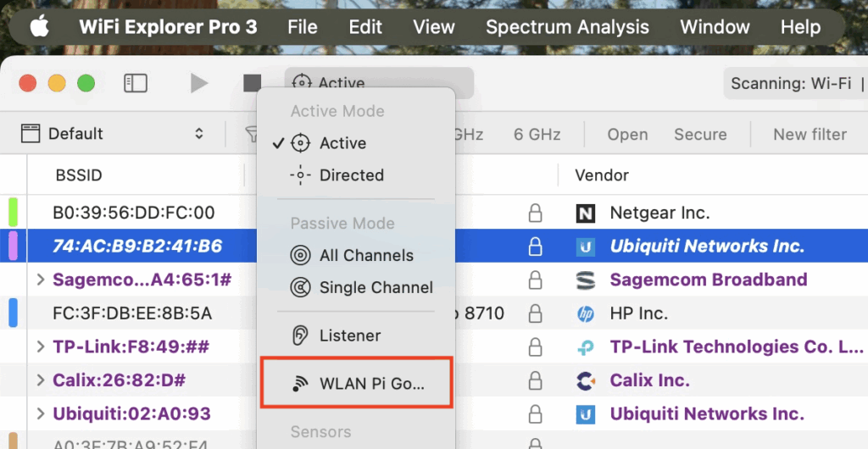Click the Sagemcom Broadband vendor logo

(585, 280)
